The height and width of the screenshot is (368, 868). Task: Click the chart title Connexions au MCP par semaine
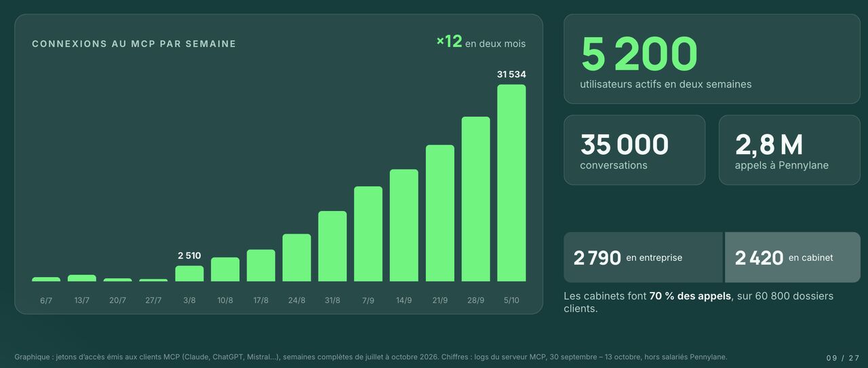[x=134, y=44]
